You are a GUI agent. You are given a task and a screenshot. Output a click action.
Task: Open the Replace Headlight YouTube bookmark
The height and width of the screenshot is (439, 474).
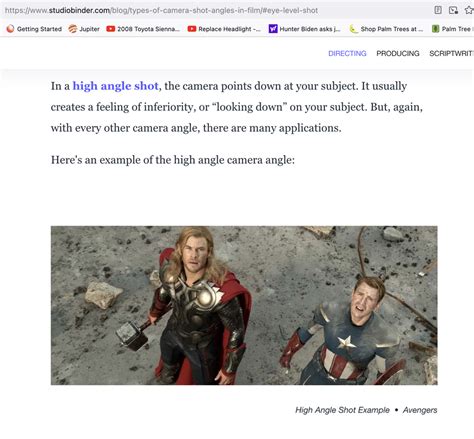224,29
